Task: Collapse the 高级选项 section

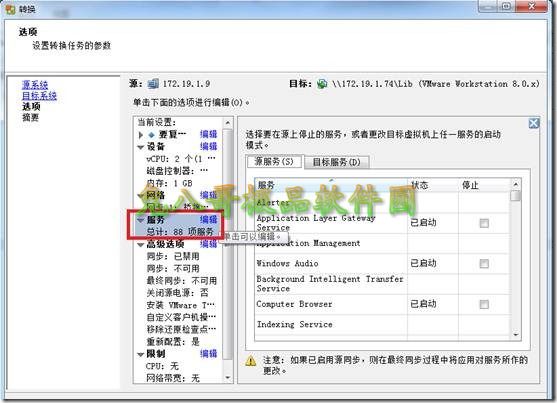Action: pos(141,245)
